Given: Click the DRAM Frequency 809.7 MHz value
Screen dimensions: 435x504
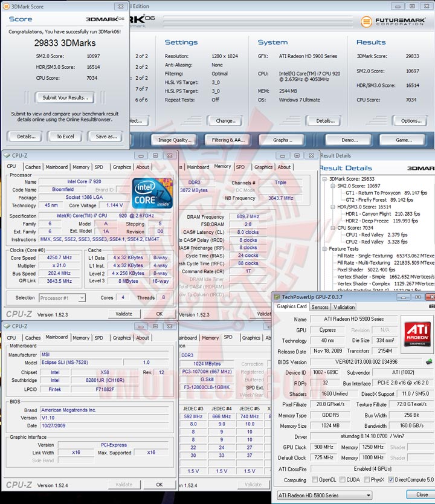Looking at the screenshot, I should (x=248, y=216).
